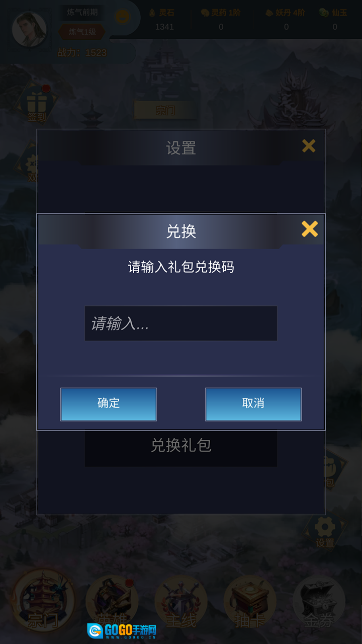Click the 灵石 spirit stone counter

(x=164, y=20)
